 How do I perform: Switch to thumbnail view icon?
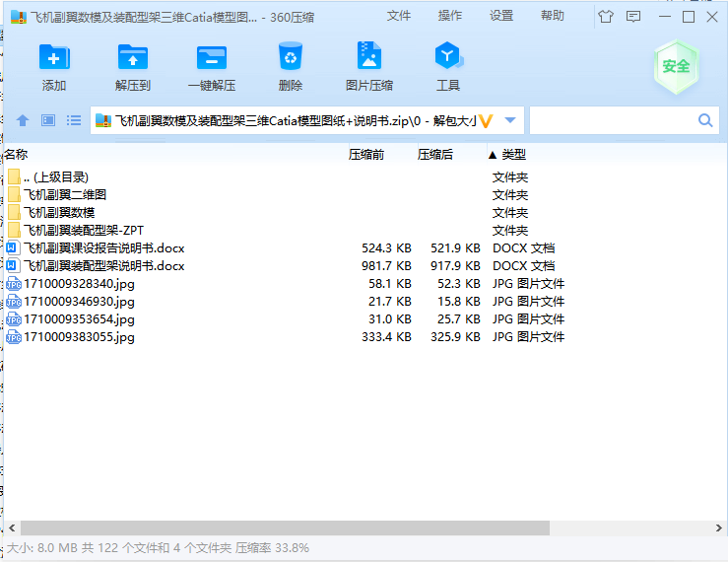pos(48,121)
